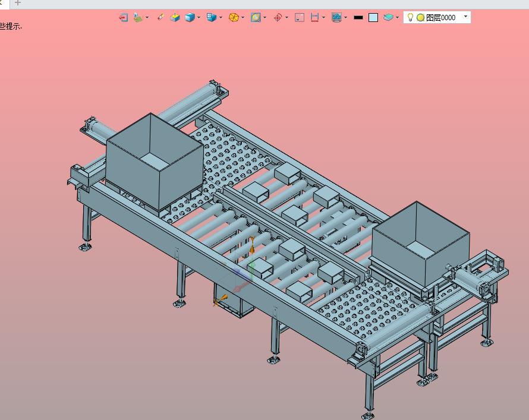Click the sketch plane tool icon
The height and width of the screenshot is (420, 529).
tap(138, 18)
